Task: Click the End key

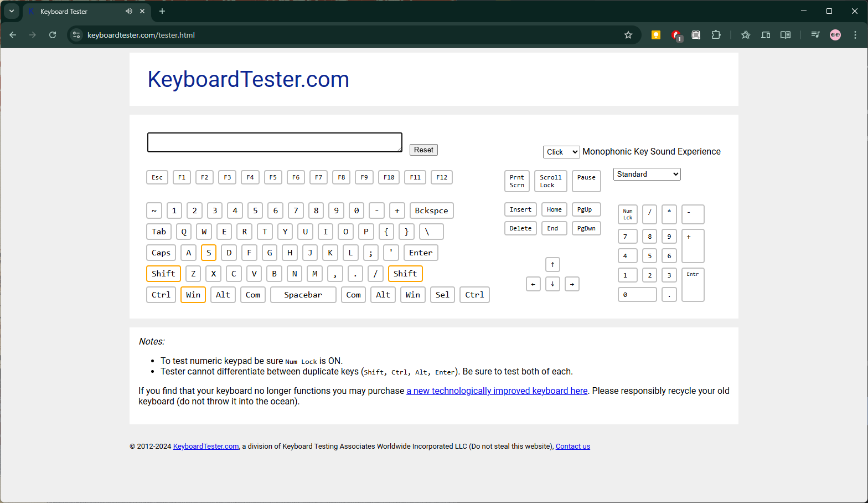Action: coord(554,228)
